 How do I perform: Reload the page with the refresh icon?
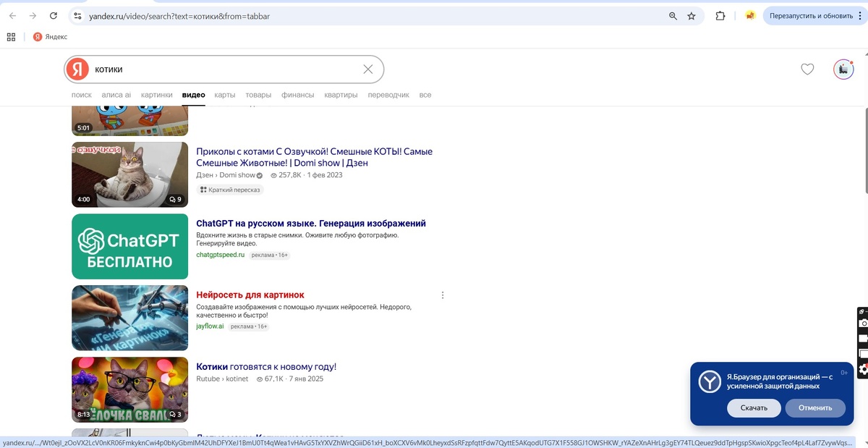[54, 16]
